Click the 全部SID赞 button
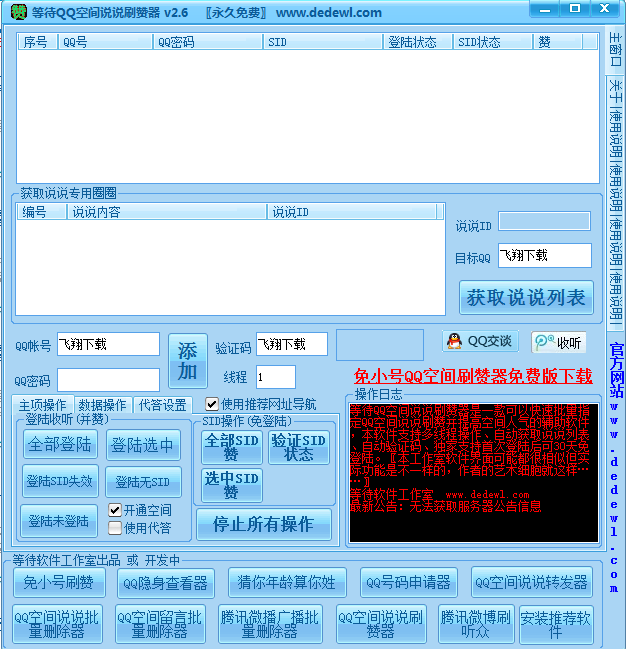The image size is (626, 649). (x=232, y=447)
